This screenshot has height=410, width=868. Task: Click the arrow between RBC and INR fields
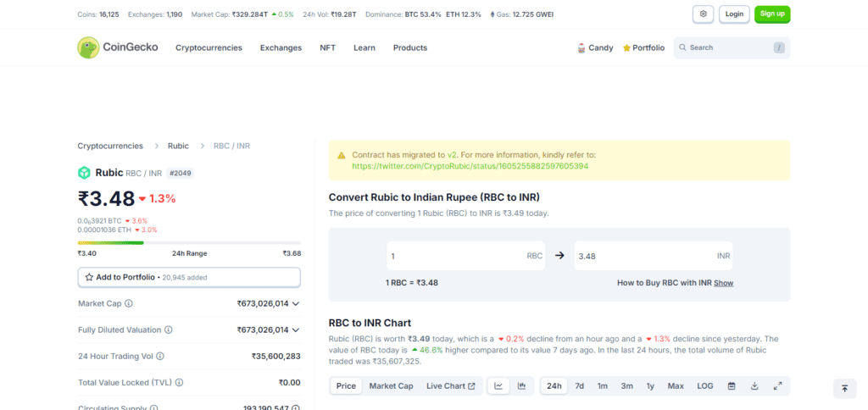[x=559, y=256]
